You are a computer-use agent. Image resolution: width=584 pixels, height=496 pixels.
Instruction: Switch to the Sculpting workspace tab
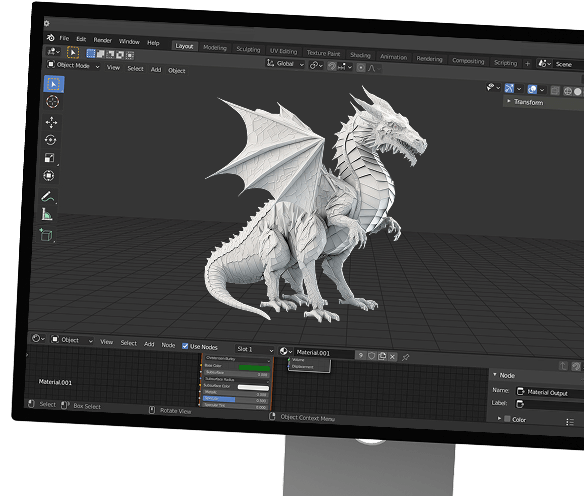point(248,49)
